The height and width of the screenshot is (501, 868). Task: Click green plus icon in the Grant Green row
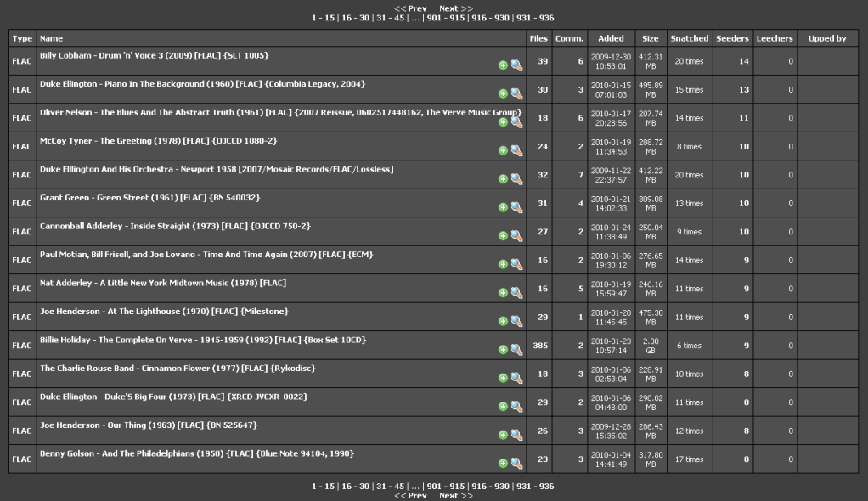503,207
